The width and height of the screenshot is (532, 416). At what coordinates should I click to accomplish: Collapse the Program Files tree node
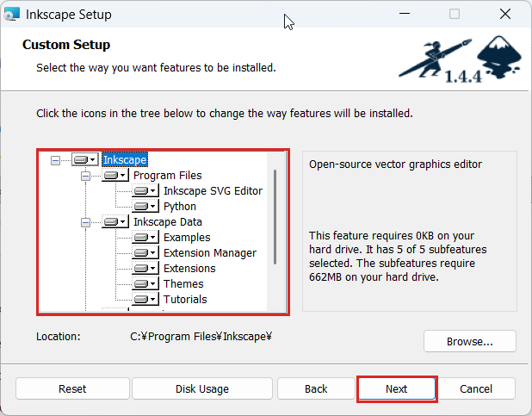tap(85, 176)
